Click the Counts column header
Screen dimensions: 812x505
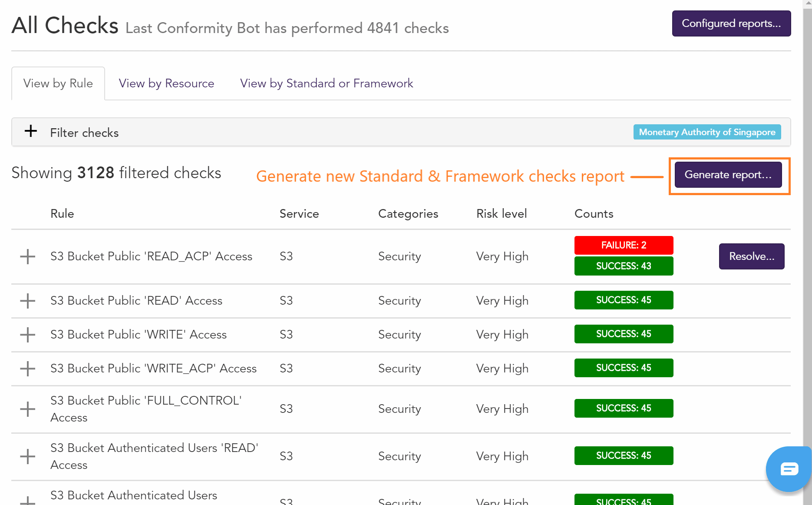(594, 214)
